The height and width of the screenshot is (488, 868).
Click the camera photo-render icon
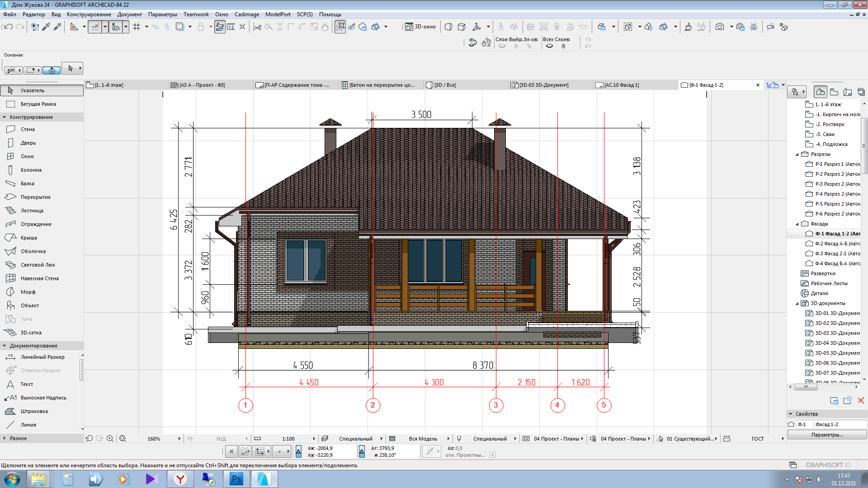pyautogui.click(x=719, y=27)
